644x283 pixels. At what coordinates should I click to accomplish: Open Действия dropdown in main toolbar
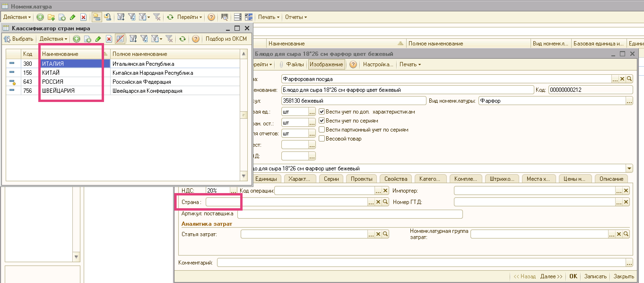tap(17, 17)
